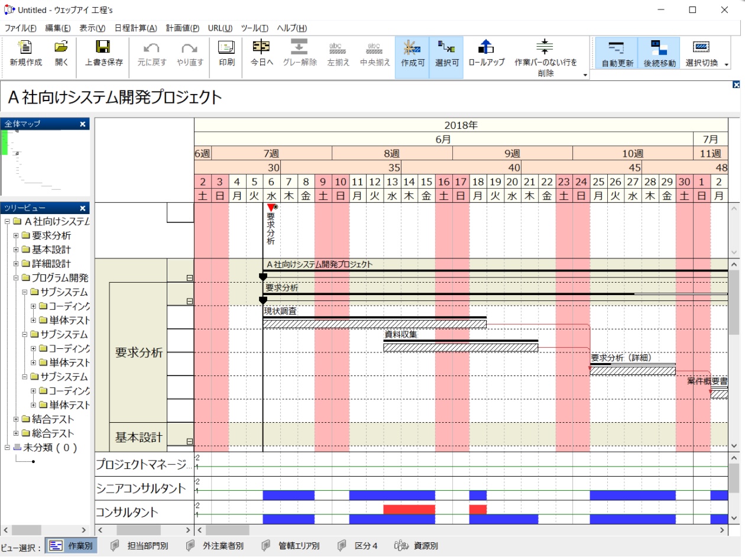The width and height of the screenshot is (745, 560).
Task: Toggle 後続移動 option
Action: [659, 54]
